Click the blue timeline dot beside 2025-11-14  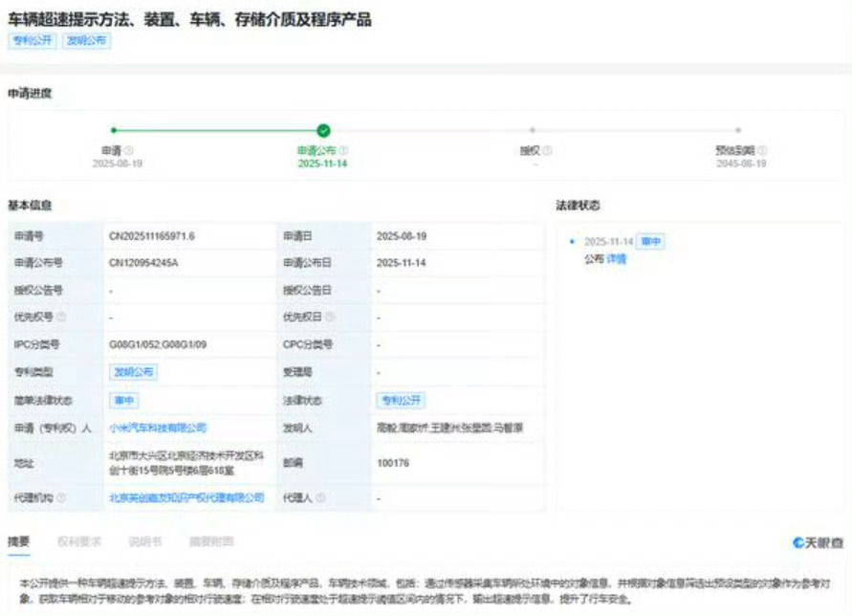click(x=572, y=241)
